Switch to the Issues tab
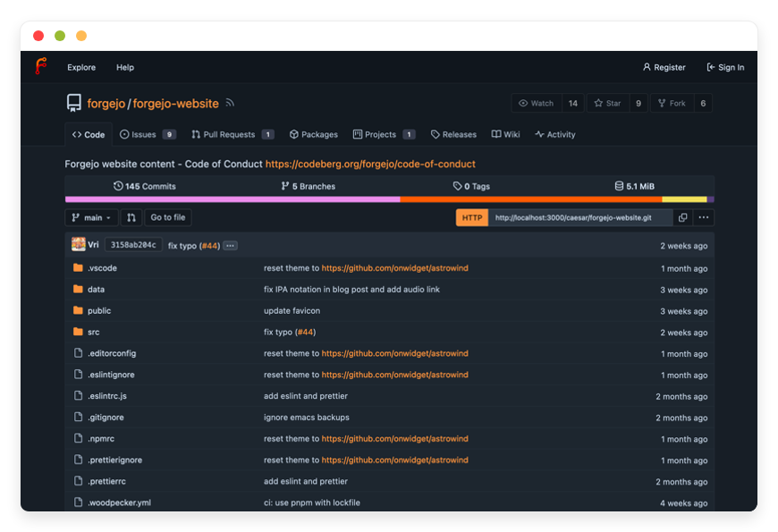This screenshot has width=778, height=532. click(x=148, y=134)
